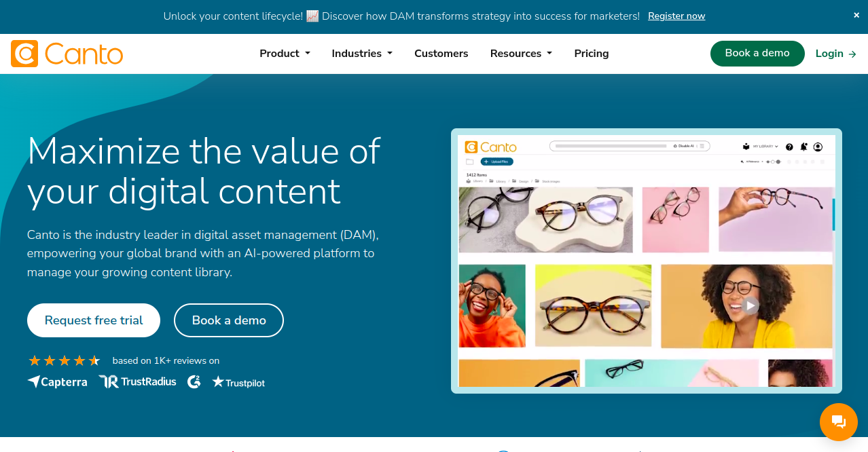The image size is (868, 452).
Task: Click the user profile icon in preview
Action: coord(818,147)
